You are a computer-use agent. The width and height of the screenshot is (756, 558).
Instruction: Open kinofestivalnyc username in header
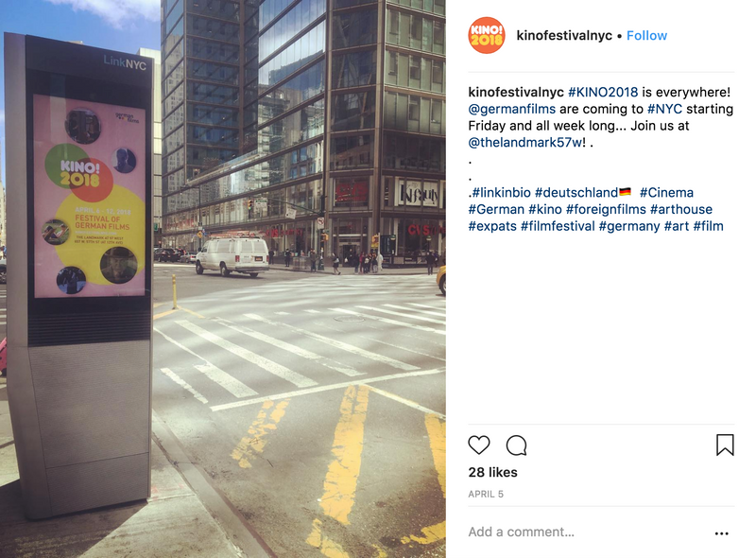click(x=564, y=36)
